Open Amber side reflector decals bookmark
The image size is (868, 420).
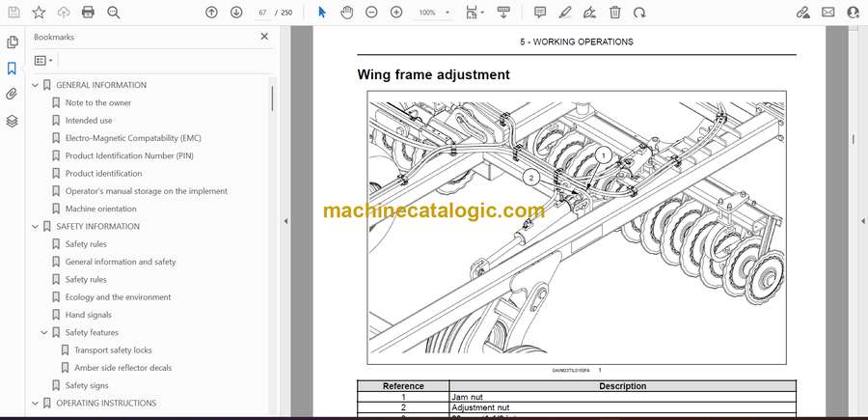tap(122, 368)
